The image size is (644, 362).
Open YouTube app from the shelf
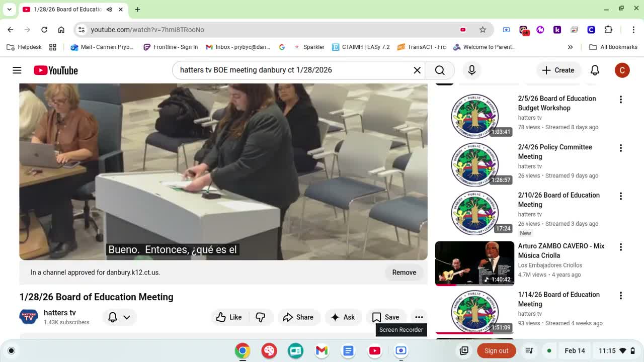[x=375, y=350]
